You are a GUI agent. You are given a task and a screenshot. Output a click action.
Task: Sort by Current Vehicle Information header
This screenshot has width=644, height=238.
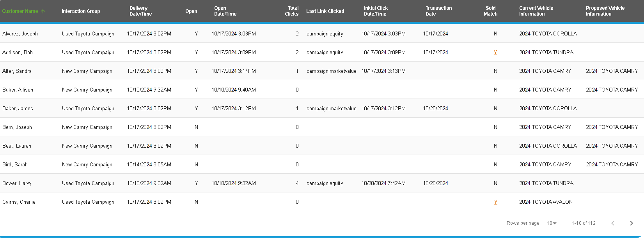(x=536, y=11)
